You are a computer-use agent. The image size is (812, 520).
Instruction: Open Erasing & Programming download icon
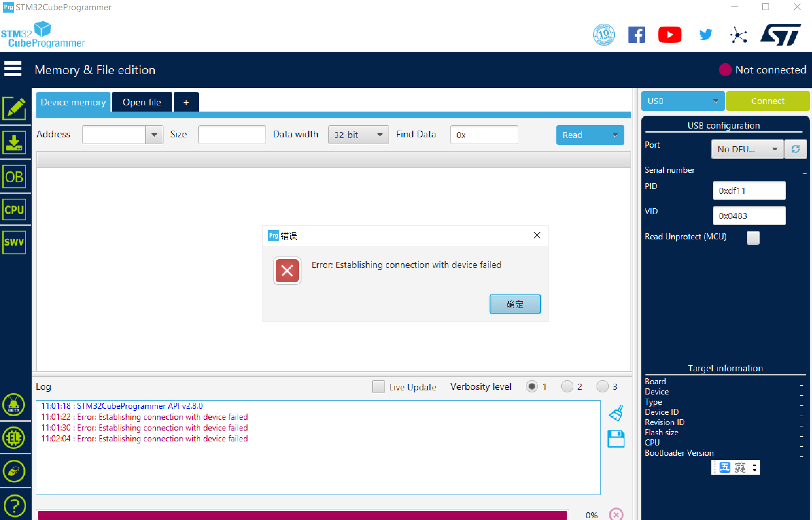(x=15, y=143)
